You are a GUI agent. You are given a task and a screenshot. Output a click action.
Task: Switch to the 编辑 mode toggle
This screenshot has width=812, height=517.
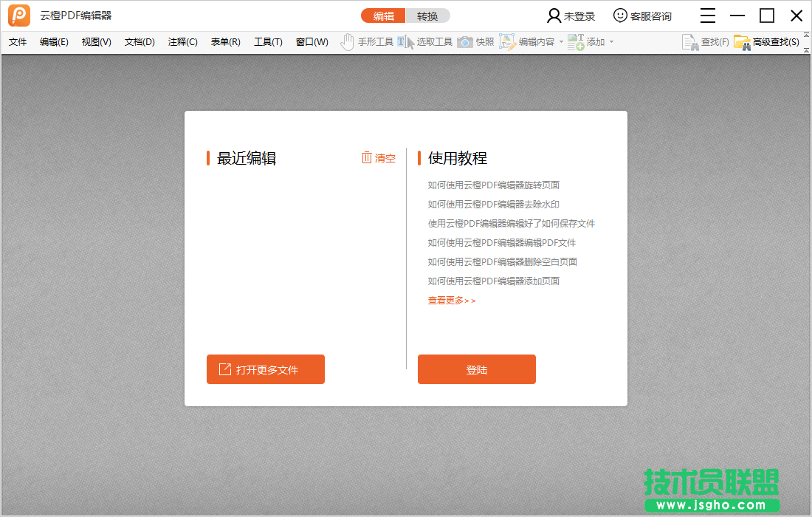tap(383, 15)
